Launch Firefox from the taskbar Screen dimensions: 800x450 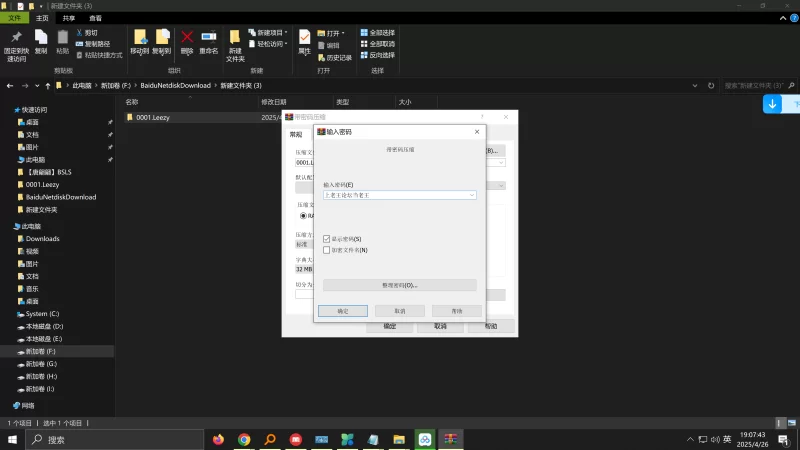tap(218, 439)
